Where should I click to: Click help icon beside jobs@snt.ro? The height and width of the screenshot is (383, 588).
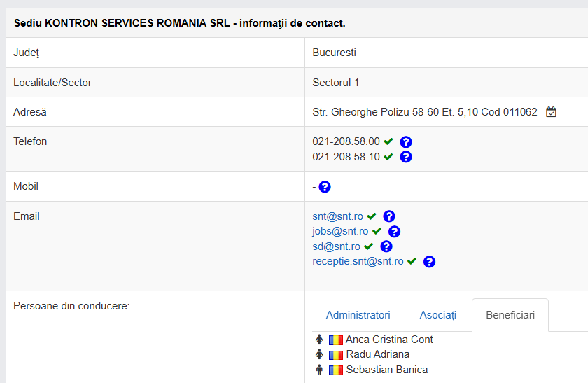394,232
